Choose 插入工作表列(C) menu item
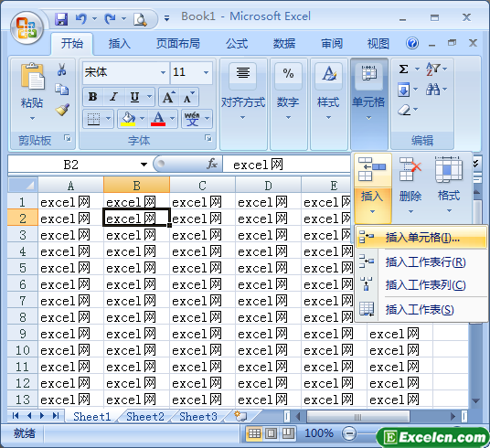490x448 pixels. click(x=421, y=285)
